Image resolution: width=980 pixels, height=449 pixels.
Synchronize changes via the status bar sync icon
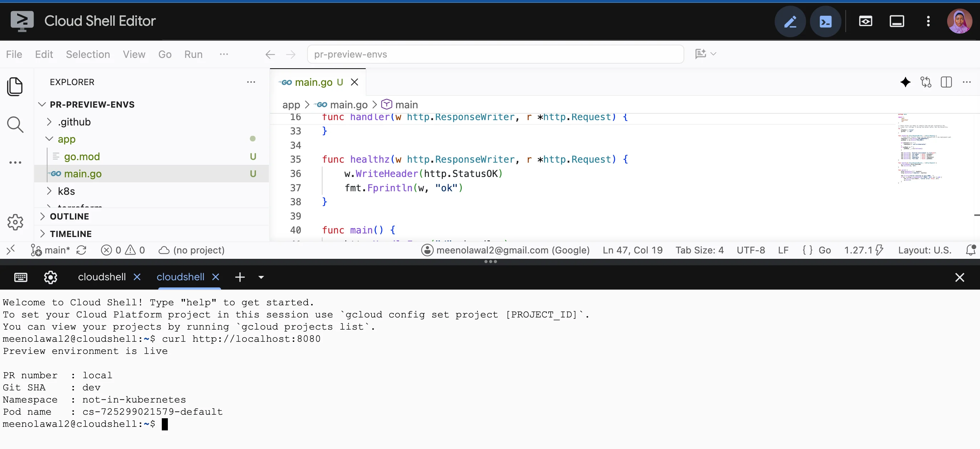click(81, 250)
